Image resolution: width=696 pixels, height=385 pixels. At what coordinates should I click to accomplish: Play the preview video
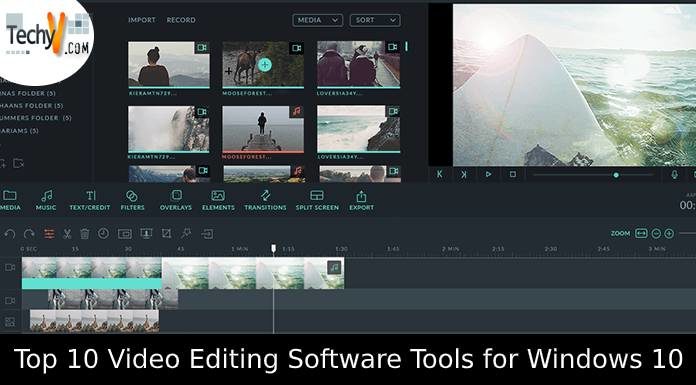click(x=488, y=175)
